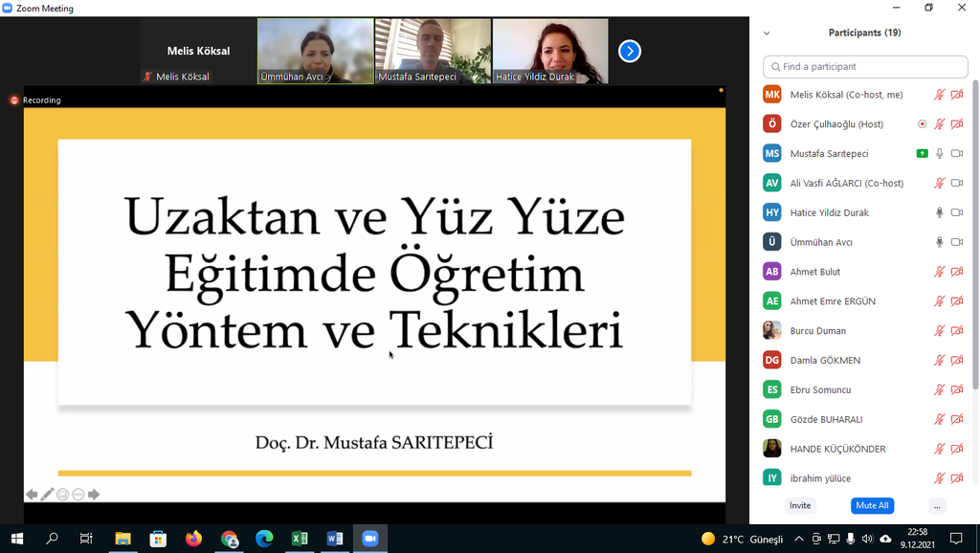Select Damla GÖKMEN in the participant list
Image resolution: width=980 pixels, height=553 pixels.
coord(825,361)
